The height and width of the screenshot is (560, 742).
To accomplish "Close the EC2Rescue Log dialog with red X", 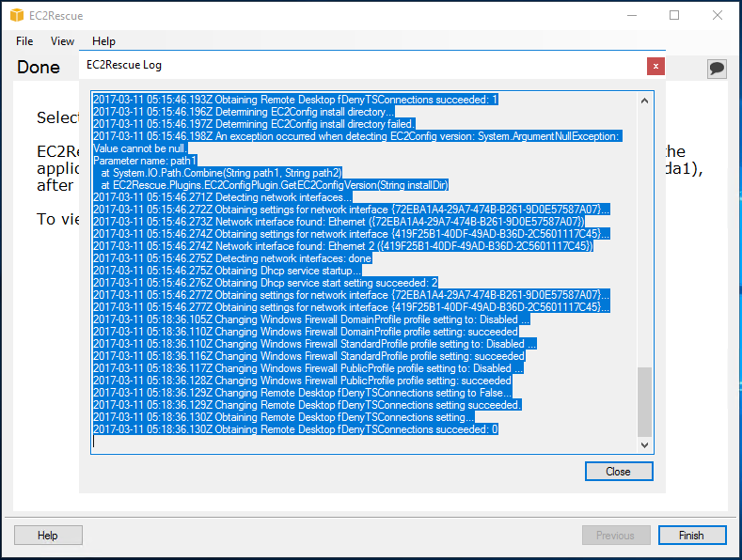I will (x=655, y=66).
